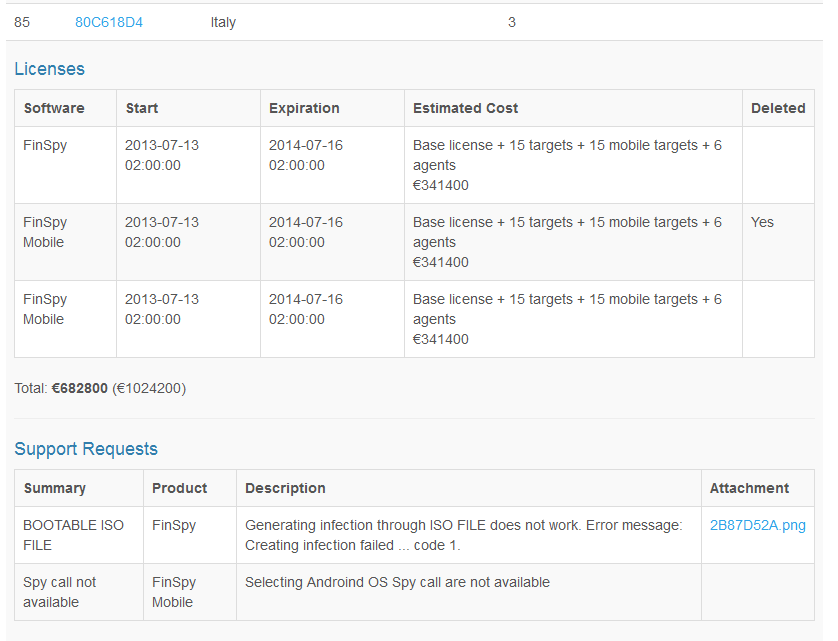Click the Product column header
Image resolution: width=838 pixels, height=641 pixels.
[x=179, y=488]
